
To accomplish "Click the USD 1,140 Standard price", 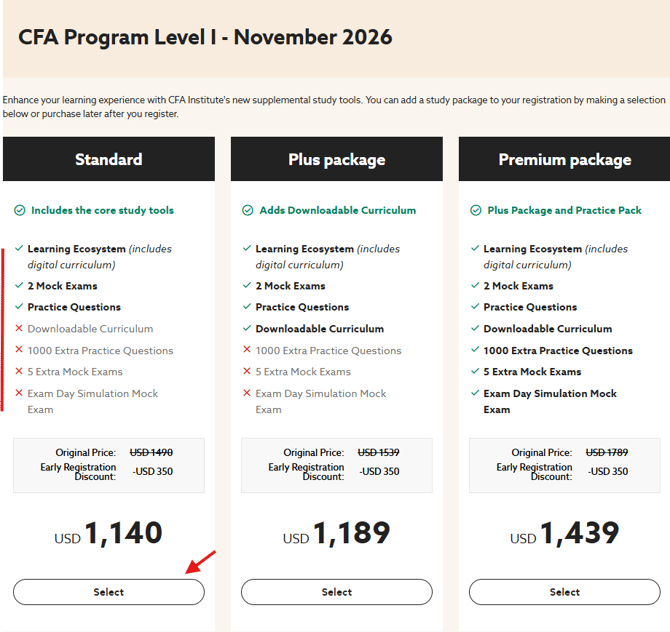I will [x=108, y=534].
